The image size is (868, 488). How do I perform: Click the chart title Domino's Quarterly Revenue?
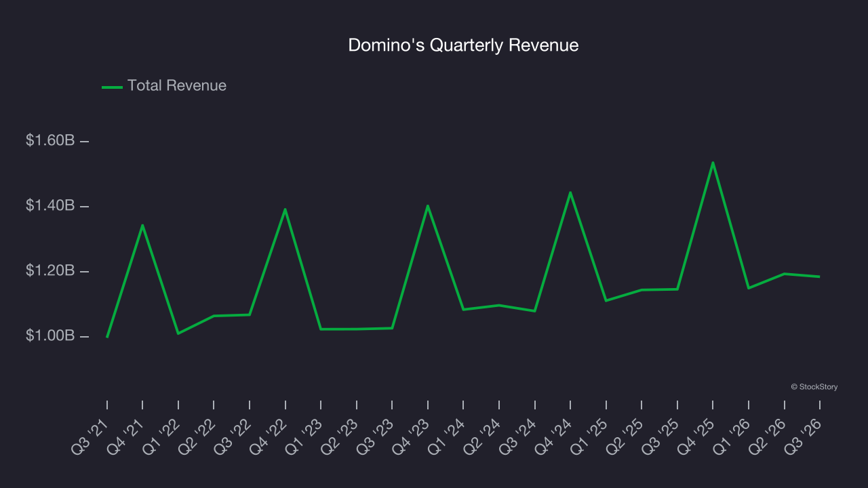[463, 45]
